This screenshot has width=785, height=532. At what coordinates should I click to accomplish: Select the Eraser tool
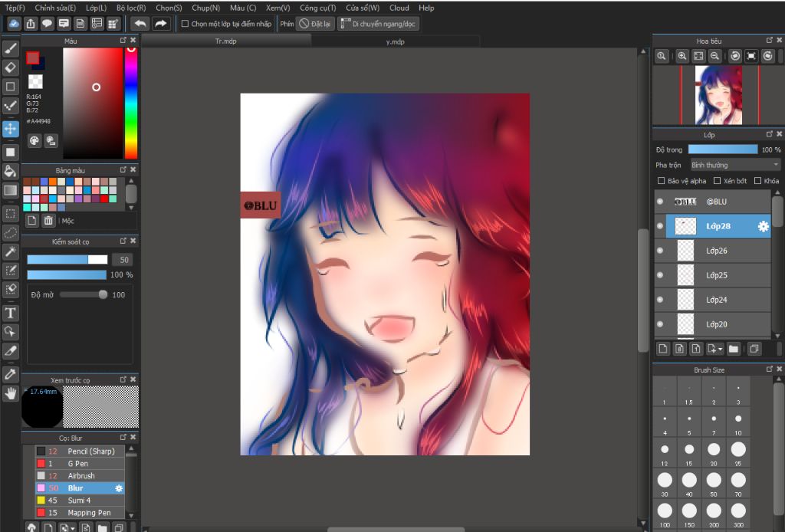click(11, 67)
